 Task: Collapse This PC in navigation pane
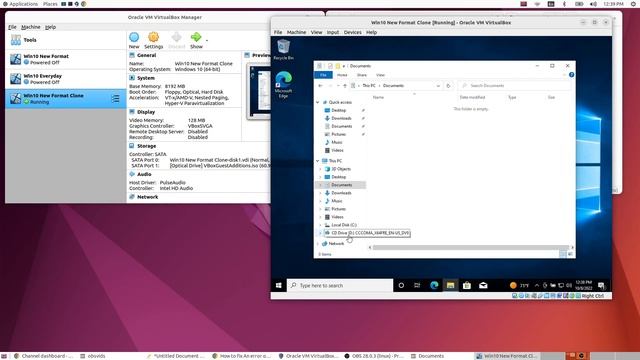[318, 161]
